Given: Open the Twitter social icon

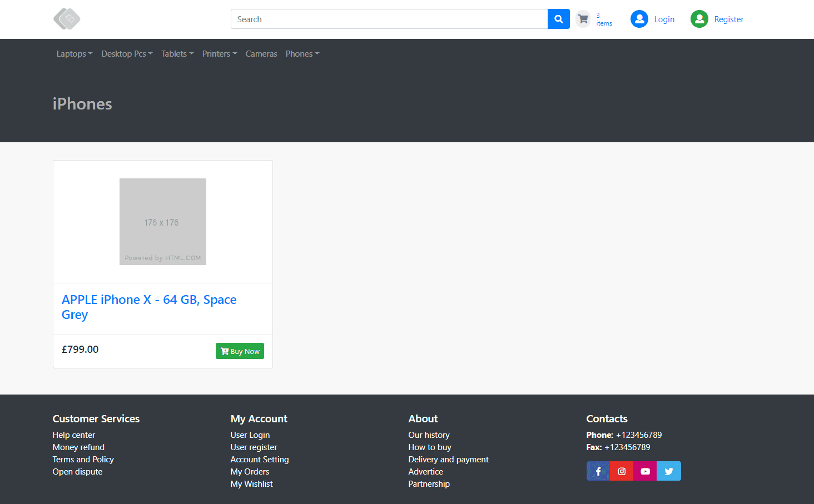Looking at the screenshot, I should click(x=669, y=471).
